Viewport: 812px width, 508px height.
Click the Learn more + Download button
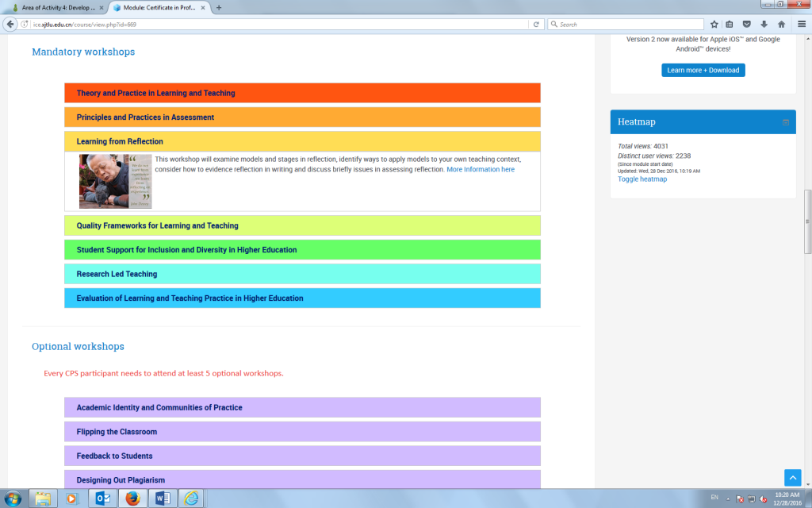703,70
